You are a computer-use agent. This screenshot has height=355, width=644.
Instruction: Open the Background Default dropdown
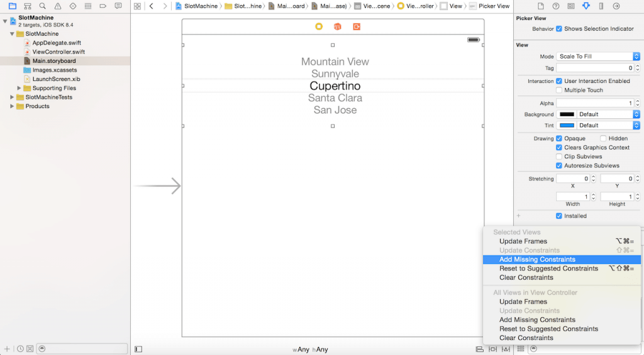608,114
